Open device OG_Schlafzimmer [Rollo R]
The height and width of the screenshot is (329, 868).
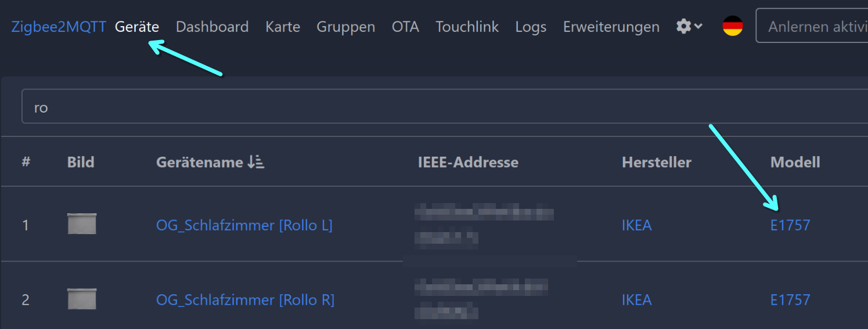245,300
